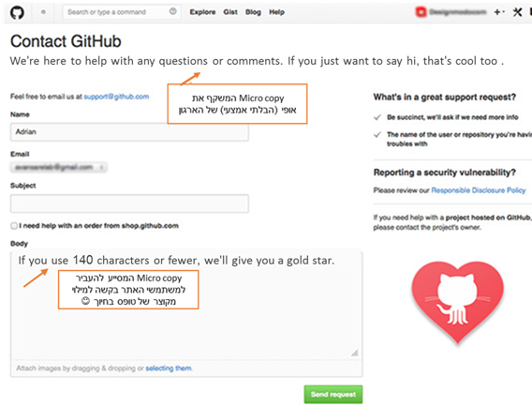Screen dimensions: 532x406
Task: Click the red user avatar icon
Action: (421, 12)
